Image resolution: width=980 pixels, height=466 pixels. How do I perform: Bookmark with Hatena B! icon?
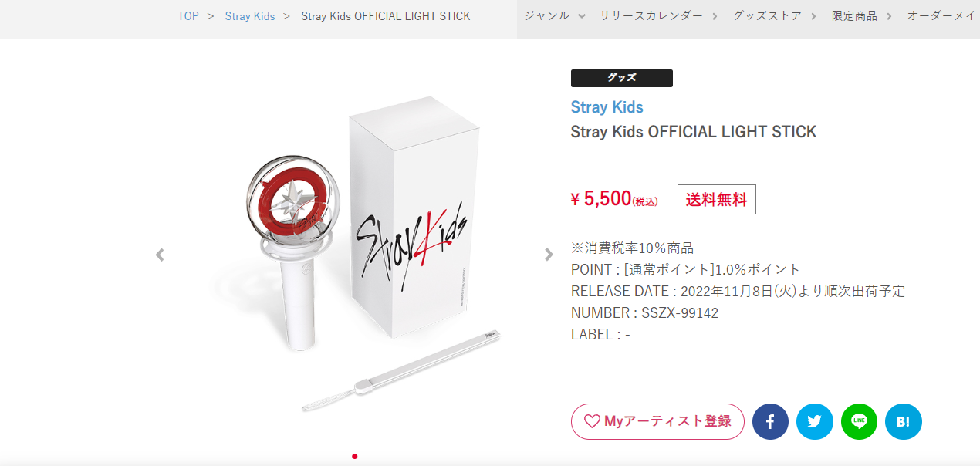coord(904,422)
